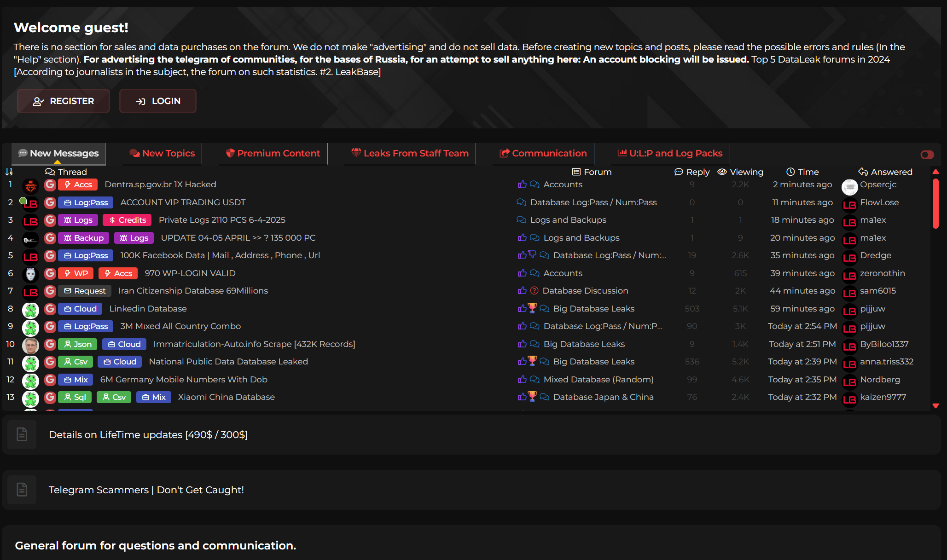
Task: Click the document icon beside Telegram Scammers
Action: click(x=22, y=490)
